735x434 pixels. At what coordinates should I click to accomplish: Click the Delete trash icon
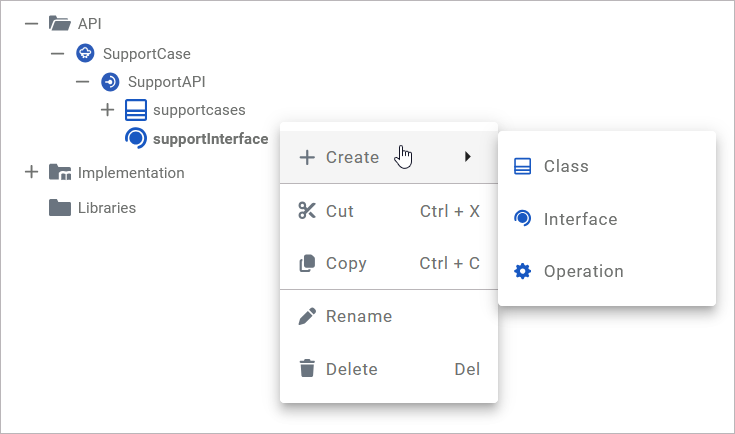point(307,369)
